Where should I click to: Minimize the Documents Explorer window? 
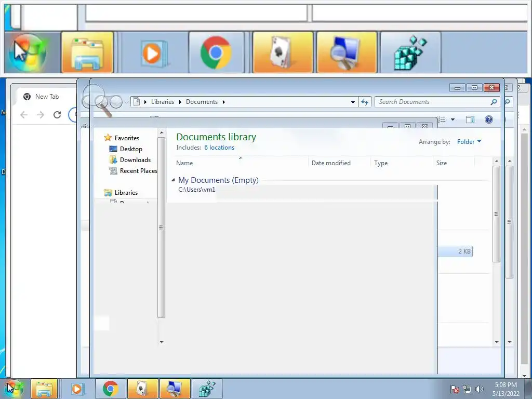pyautogui.click(x=457, y=88)
